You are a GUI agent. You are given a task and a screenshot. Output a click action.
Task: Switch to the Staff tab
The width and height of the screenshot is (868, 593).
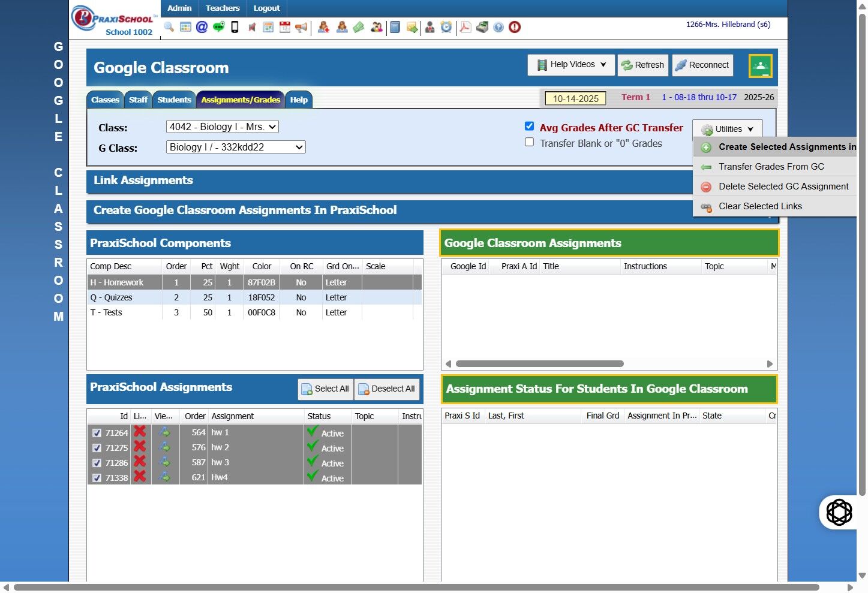coord(138,100)
